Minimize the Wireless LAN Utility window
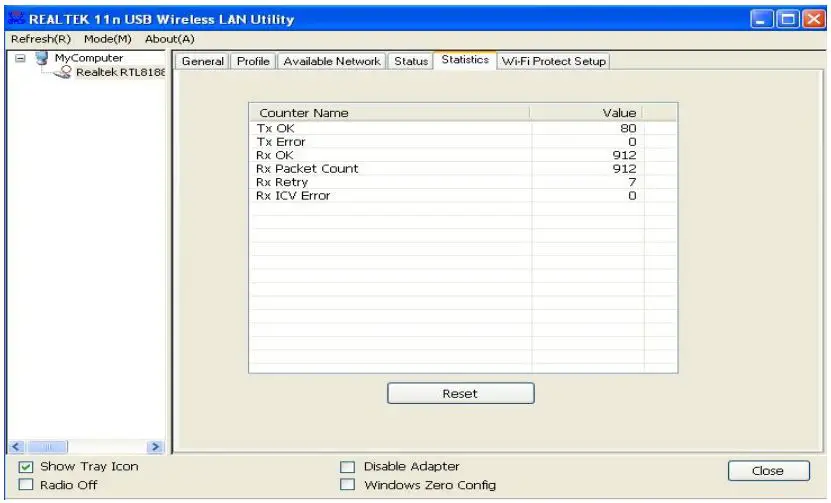Image resolution: width=831 pixels, height=503 pixels. [762, 19]
